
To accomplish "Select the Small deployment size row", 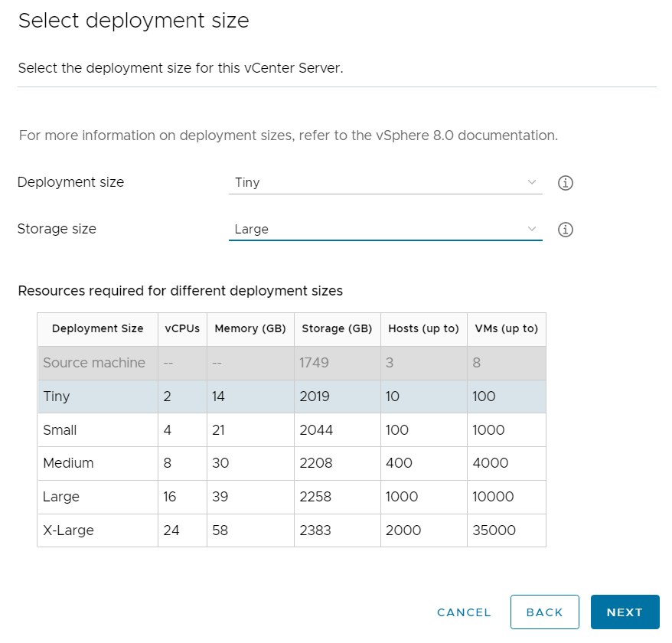I will (x=291, y=430).
